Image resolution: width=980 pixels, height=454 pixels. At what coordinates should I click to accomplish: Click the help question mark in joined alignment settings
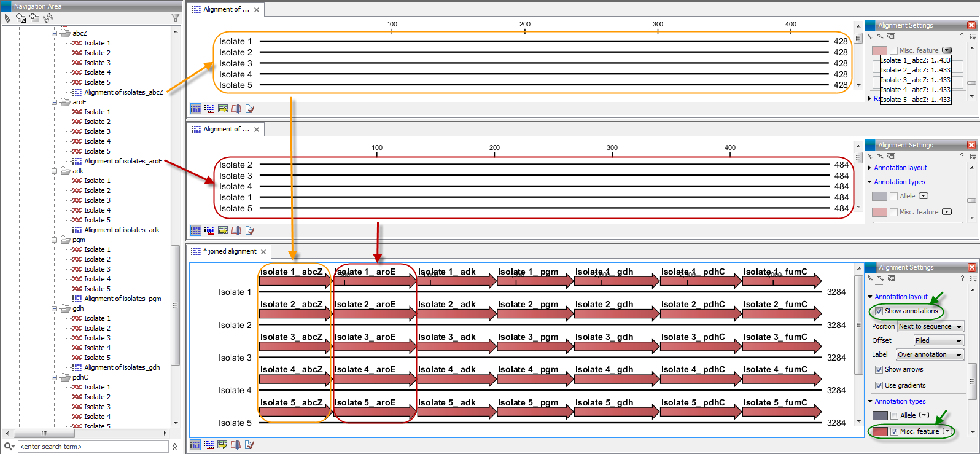[962, 278]
